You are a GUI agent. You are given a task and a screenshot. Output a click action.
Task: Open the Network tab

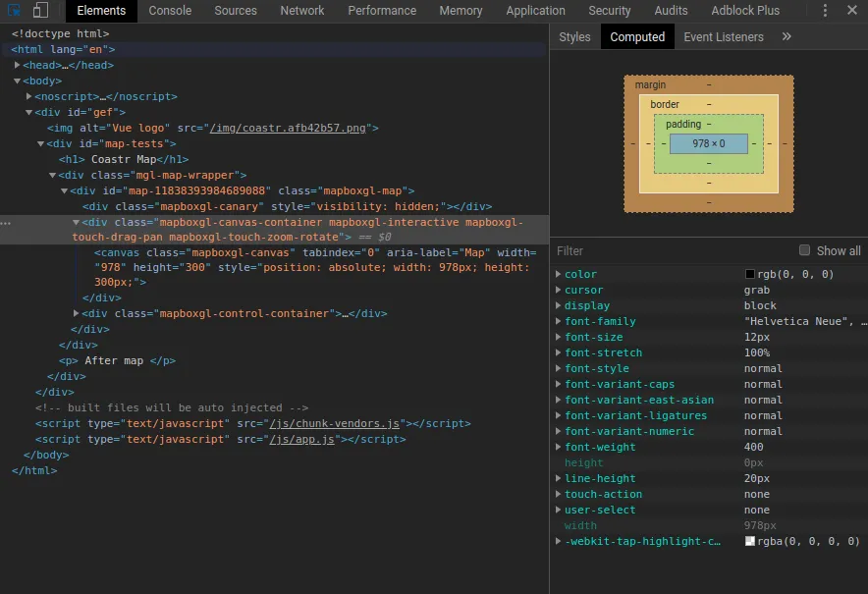[301, 11]
